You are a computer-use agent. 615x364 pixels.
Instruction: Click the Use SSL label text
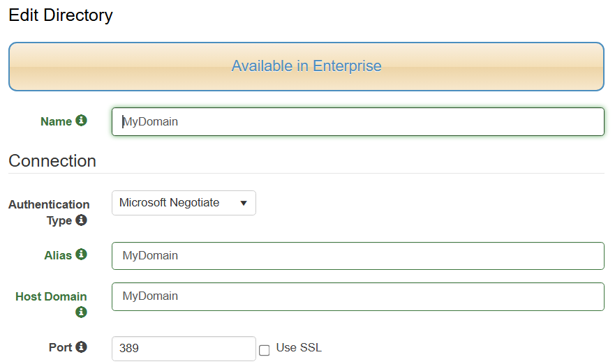(299, 347)
